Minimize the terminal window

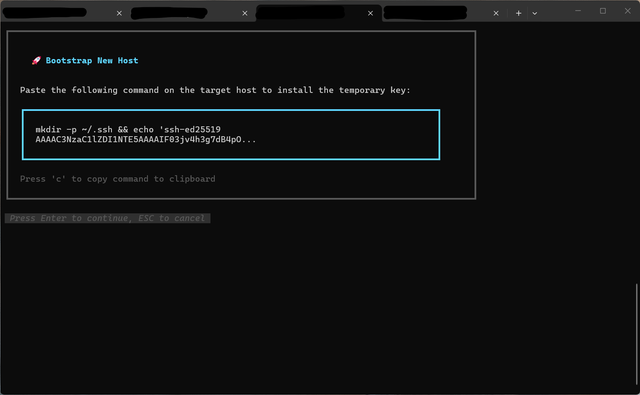coord(578,11)
